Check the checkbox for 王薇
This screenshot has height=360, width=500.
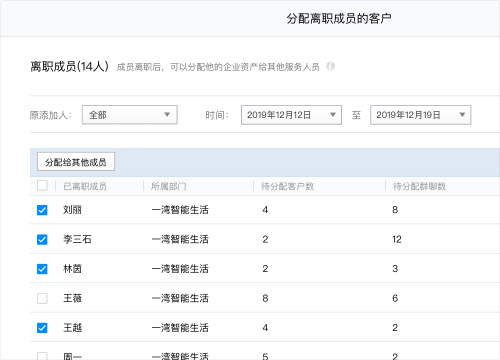point(42,298)
